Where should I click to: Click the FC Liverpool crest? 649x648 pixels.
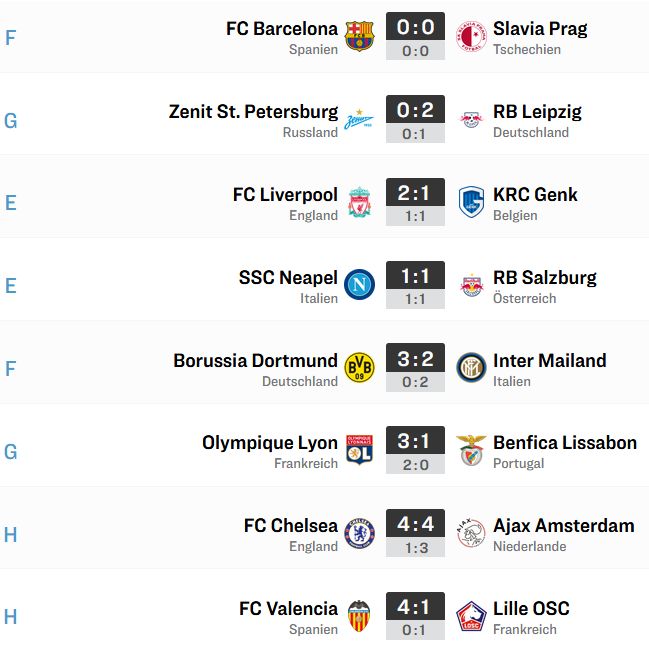[x=359, y=202]
